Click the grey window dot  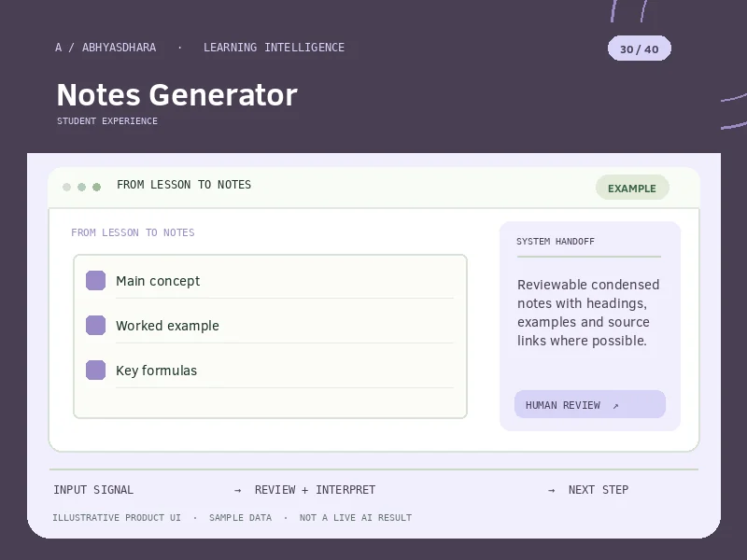point(66,187)
